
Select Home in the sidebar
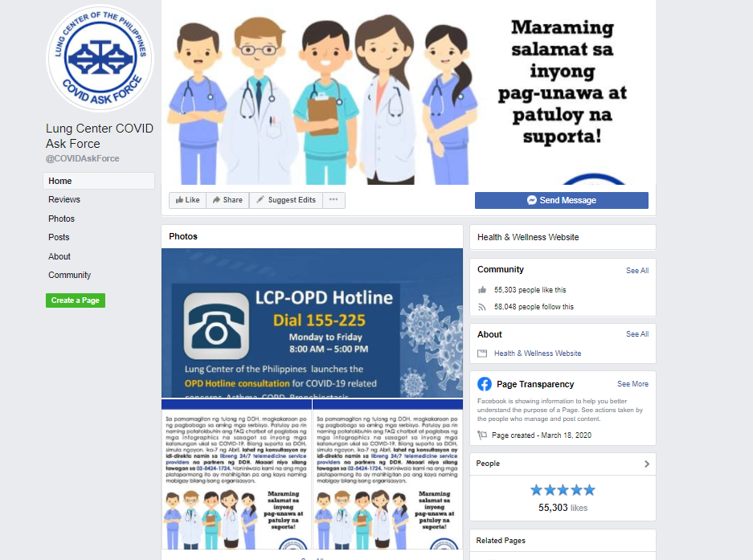[99, 181]
